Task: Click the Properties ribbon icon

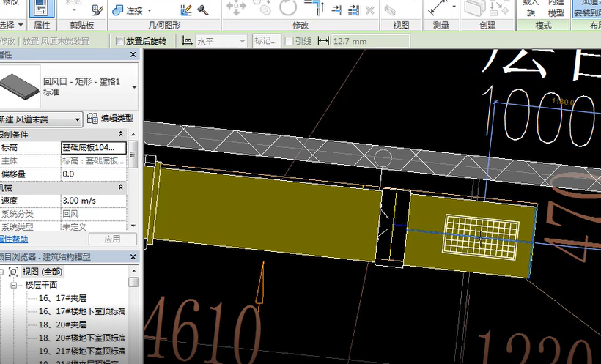Action: (x=42, y=9)
